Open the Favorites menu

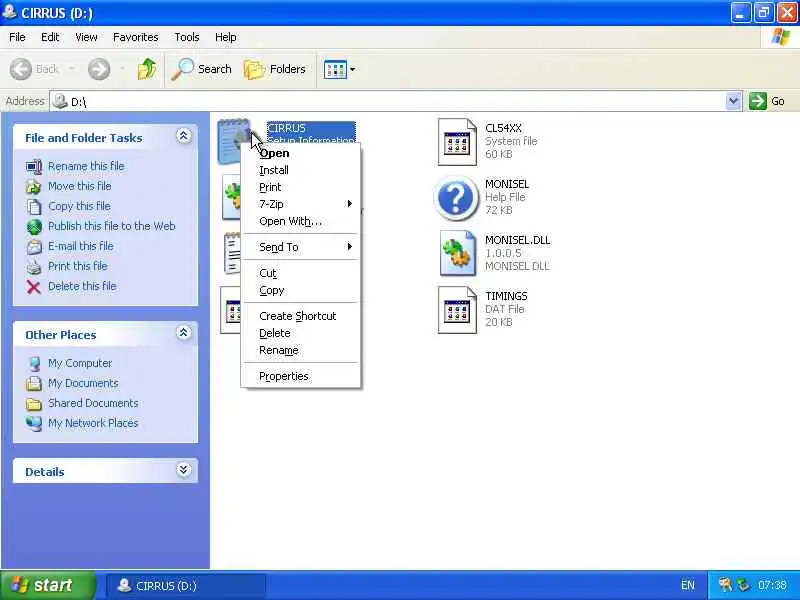tap(136, 37)
